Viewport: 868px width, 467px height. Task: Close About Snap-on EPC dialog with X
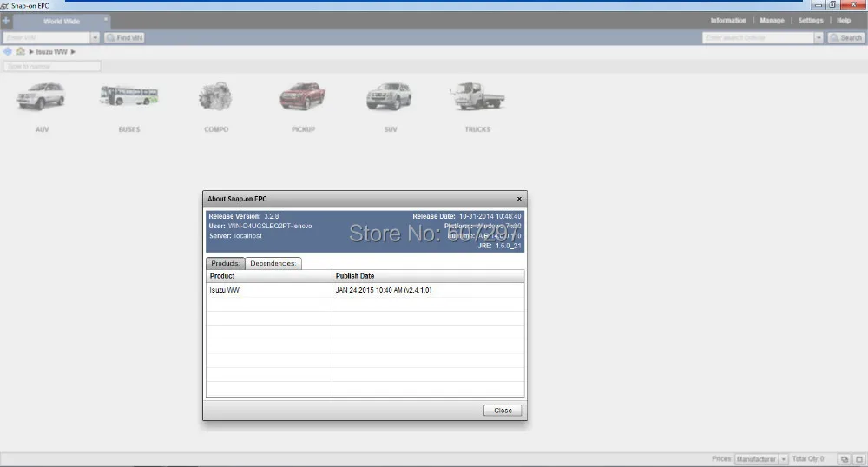pyautogui.click(x=519, y=199)
